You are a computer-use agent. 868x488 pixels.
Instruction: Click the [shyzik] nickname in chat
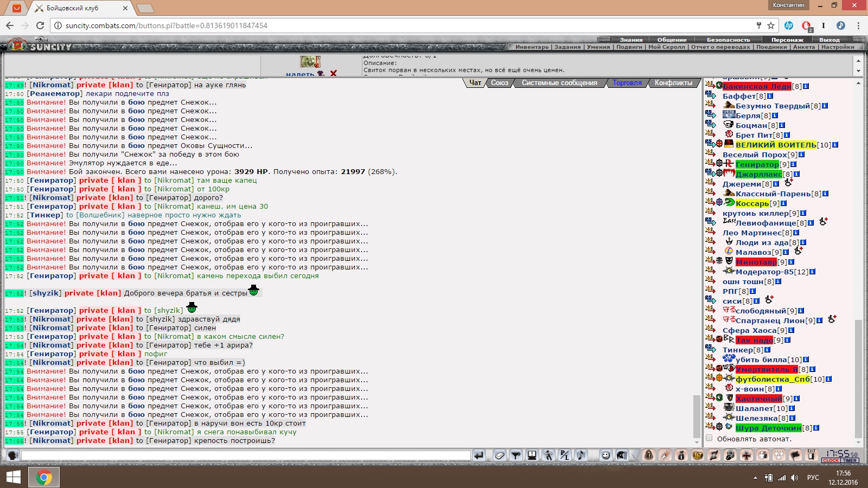point(45,293)
